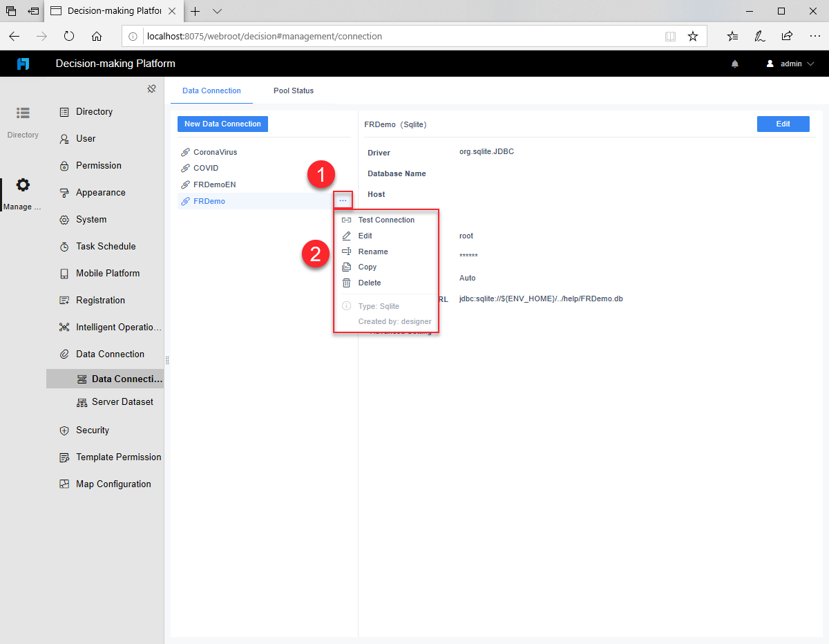The width and height of the screenshot is (829, 644).
Task: Select the Mobile Platform icon
Action: (x=64, y=273)
